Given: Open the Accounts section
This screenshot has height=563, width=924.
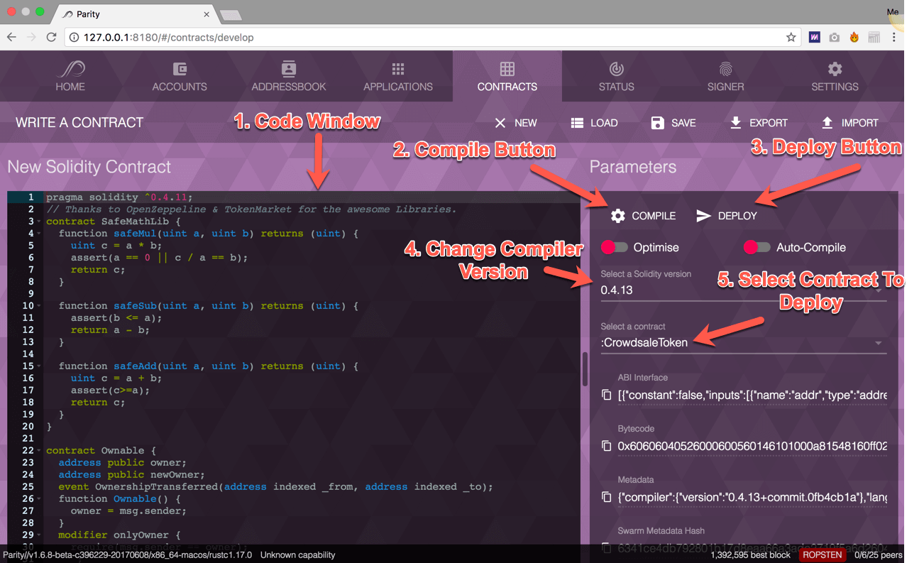Looking at the screenshot, I should (x=179, y=76).
